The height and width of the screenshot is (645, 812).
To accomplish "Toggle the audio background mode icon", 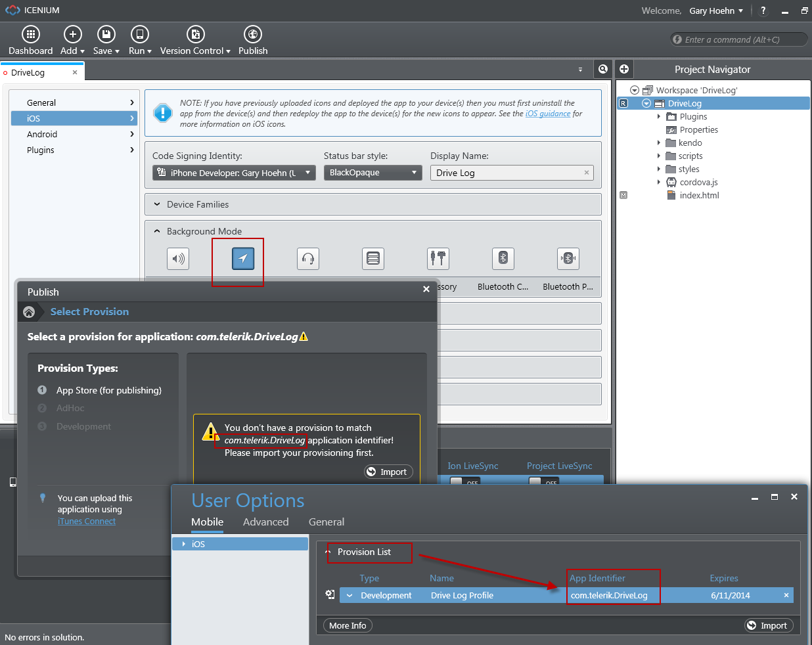I will tap(178, 259).
